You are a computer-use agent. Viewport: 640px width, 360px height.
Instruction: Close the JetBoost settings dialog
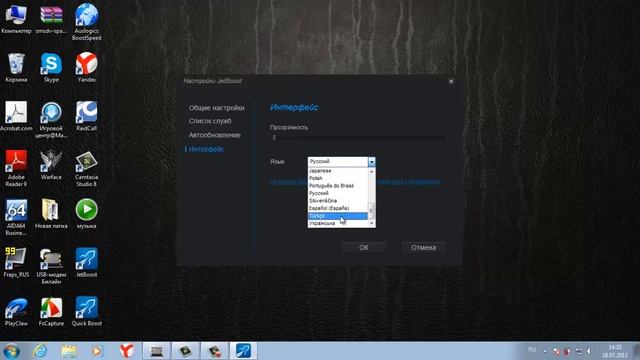coord(451,81)
